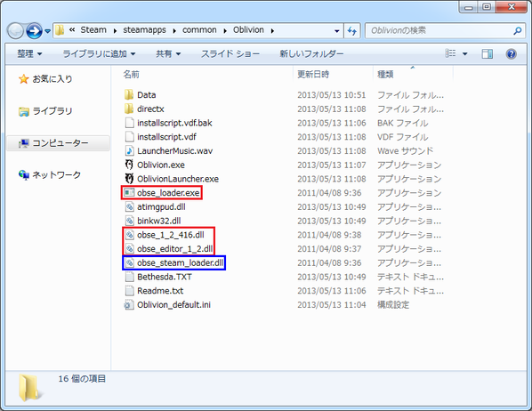This screenshot has height=411, width=532.
Task: Select installscript.vdf file icon
Action: [x=129, y=136]
